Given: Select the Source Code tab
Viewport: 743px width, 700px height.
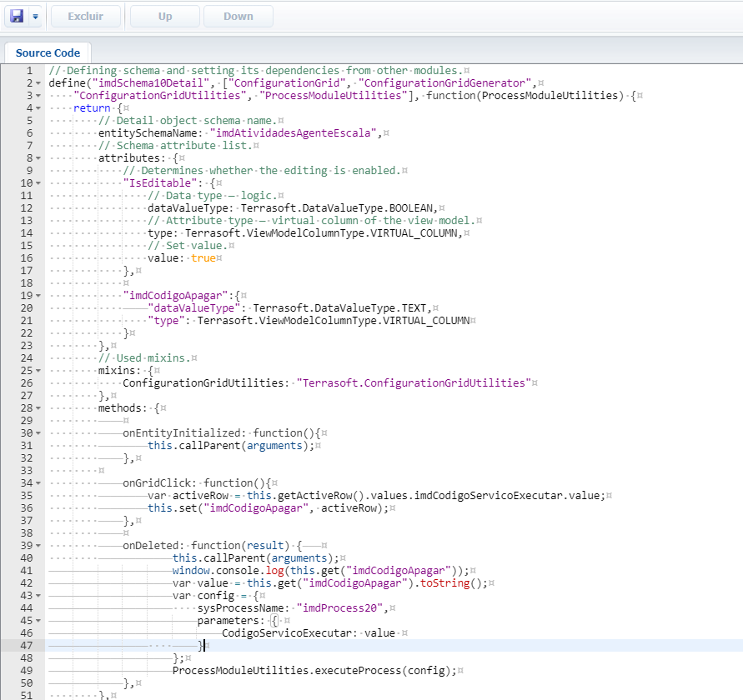Looking at the screenshot, I should tap(48, 53).
